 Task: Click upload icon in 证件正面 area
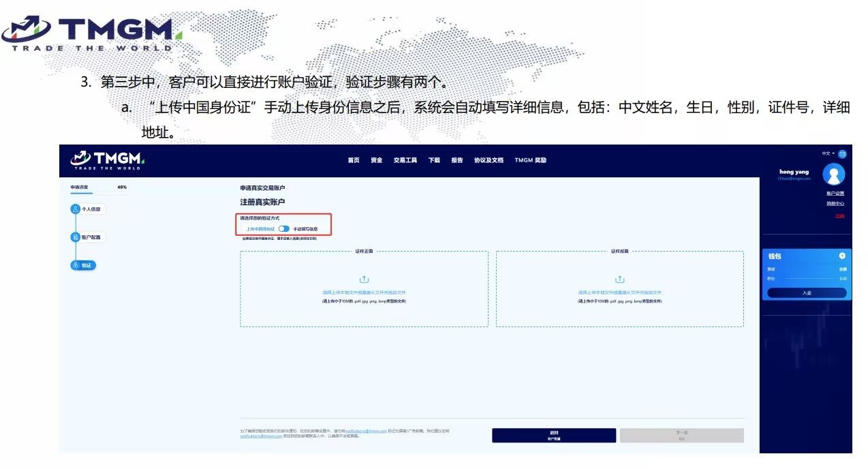[x=364, y=279]
